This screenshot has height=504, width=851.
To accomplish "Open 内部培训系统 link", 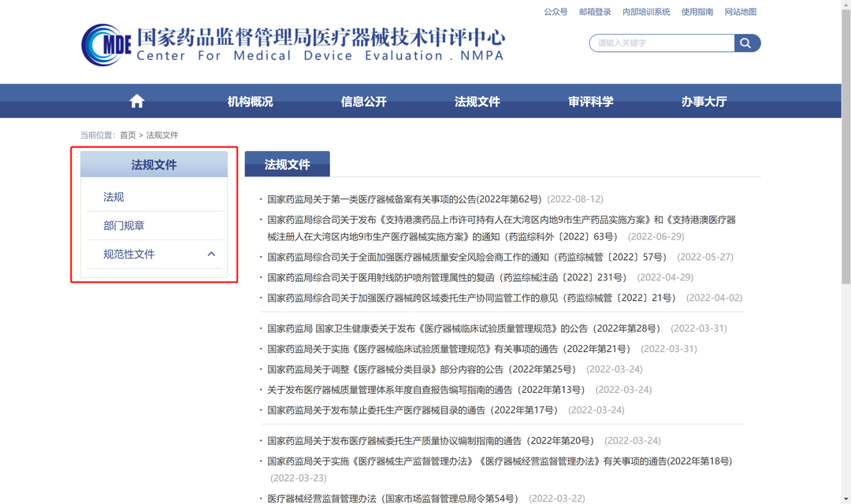I will point(646,12).
